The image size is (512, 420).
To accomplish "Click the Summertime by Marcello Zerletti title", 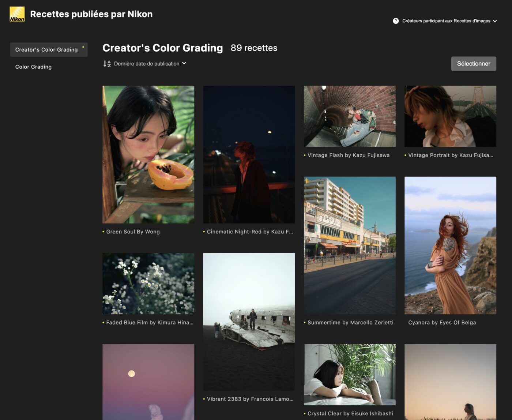I will 350,322.
